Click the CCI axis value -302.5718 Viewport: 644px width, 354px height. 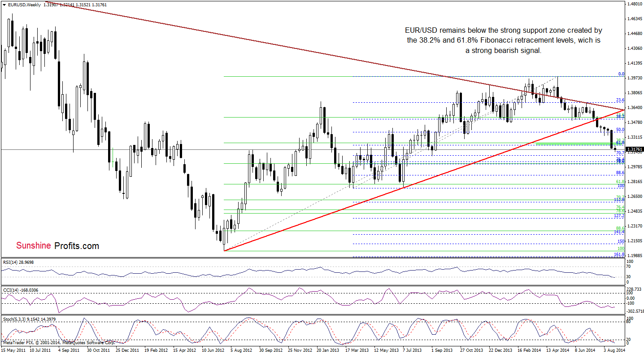(636, 310)
